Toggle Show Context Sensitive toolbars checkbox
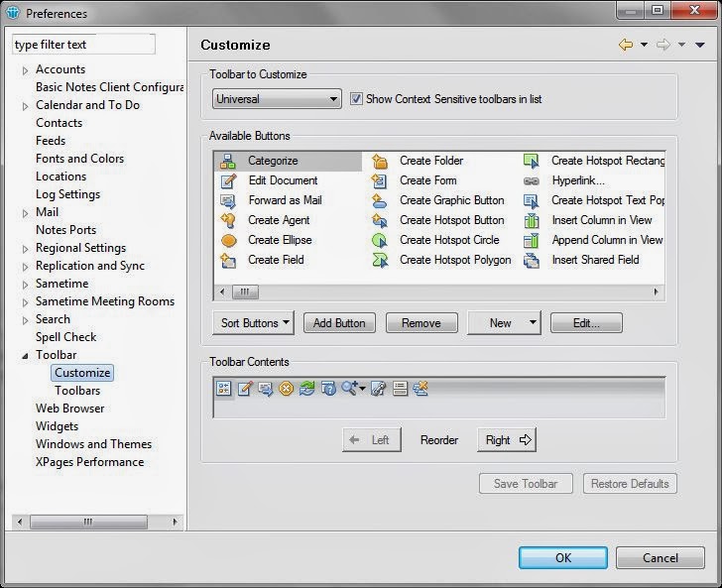The image size is (722, 588). point(356,99)
